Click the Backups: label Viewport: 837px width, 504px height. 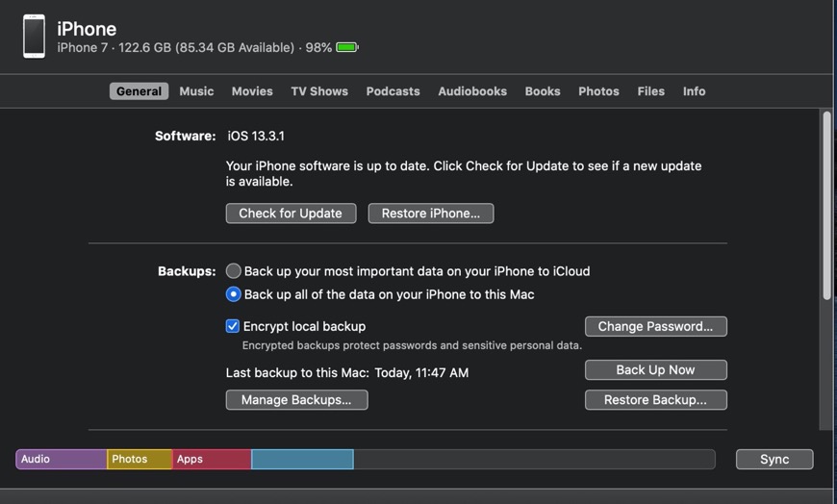(x=187, y=271)
